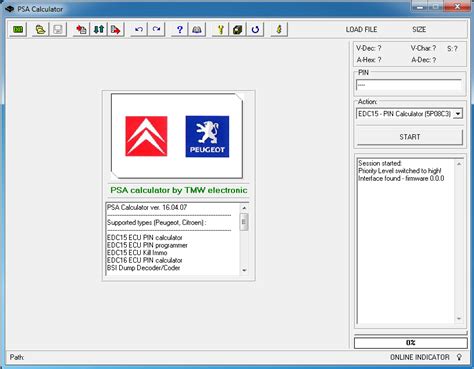Click the blue Peugeot logo
Image resolution: width=474 pixels, height=369 pixels.
(x=207, y=136)
